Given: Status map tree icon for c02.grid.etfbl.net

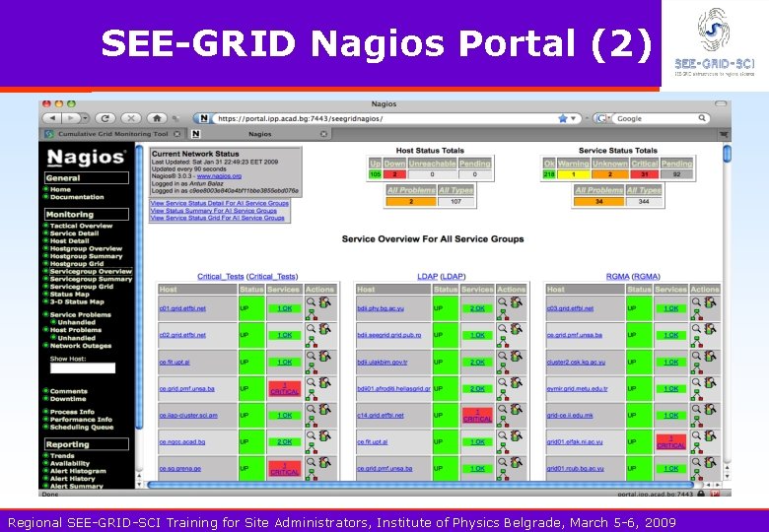Looking at the screenshot, I should click(x=312, y=342).
